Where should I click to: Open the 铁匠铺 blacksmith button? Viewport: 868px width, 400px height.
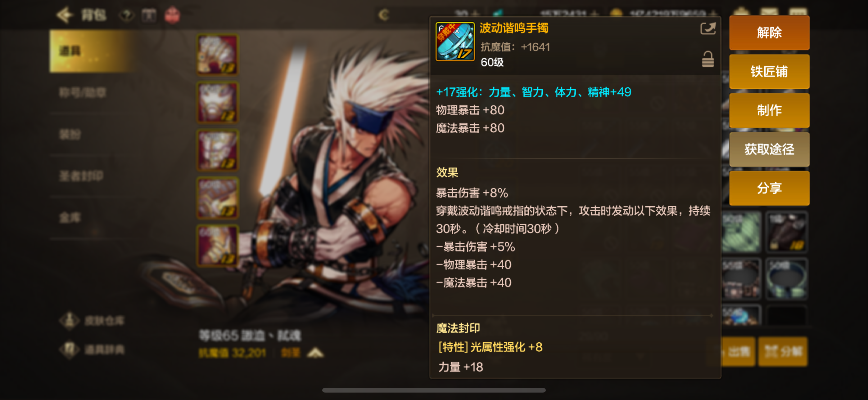(x=769, y=71)
